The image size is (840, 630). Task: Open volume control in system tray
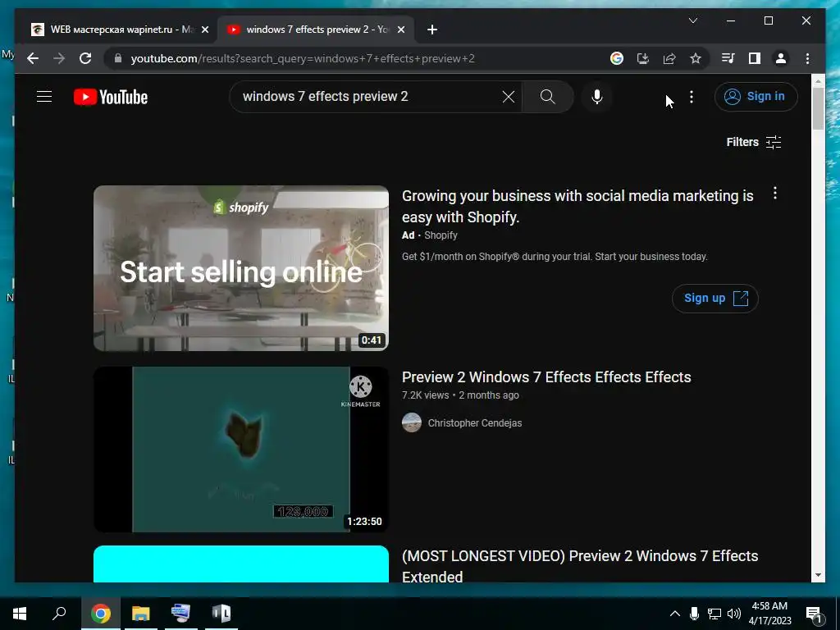pos(734,614)
